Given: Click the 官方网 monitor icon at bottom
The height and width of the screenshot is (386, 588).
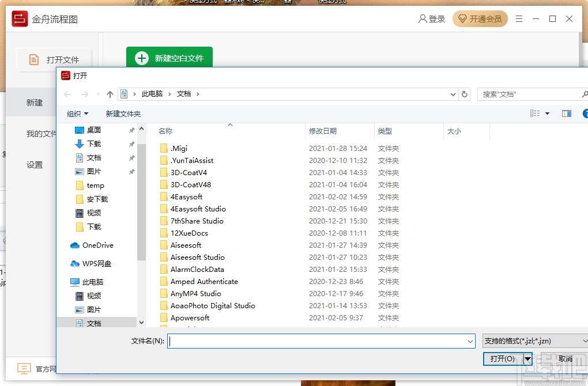Looking at the screenshot, I should 24,369.
